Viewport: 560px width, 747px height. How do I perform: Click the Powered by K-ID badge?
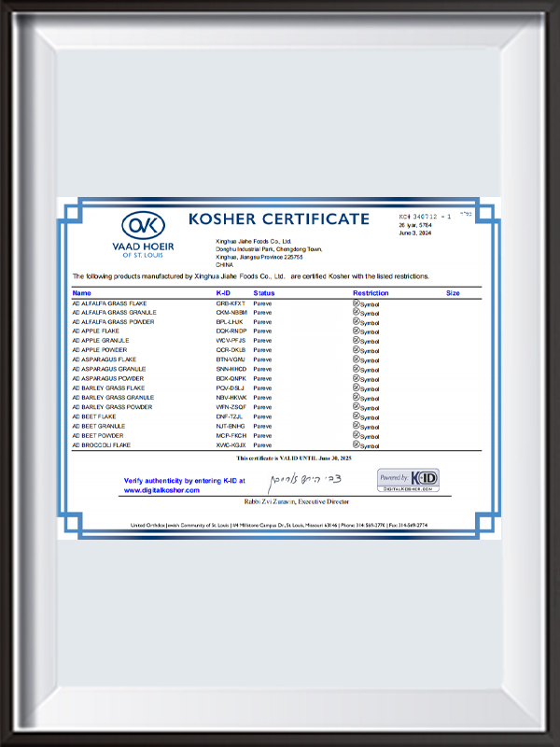[x=407, y=480]
